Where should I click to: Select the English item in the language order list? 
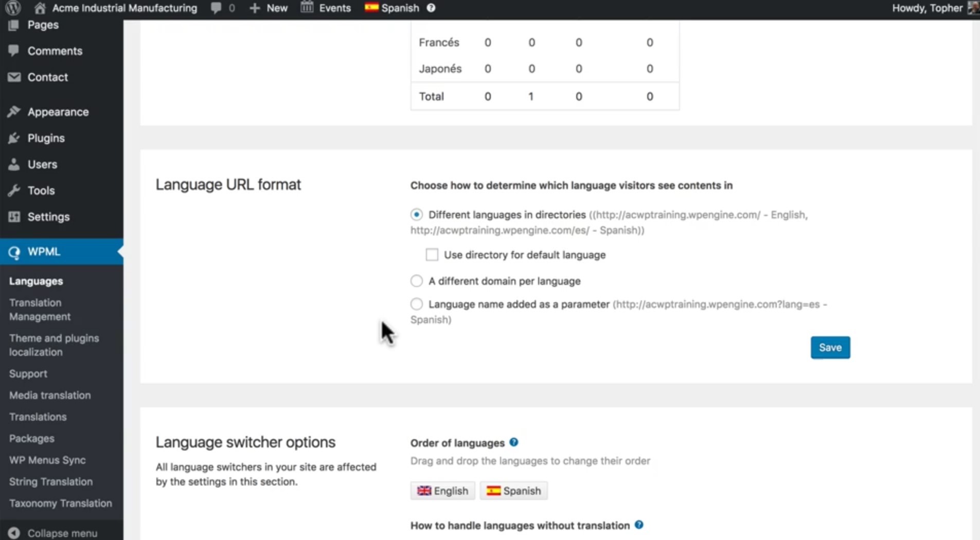coord(442,490)
